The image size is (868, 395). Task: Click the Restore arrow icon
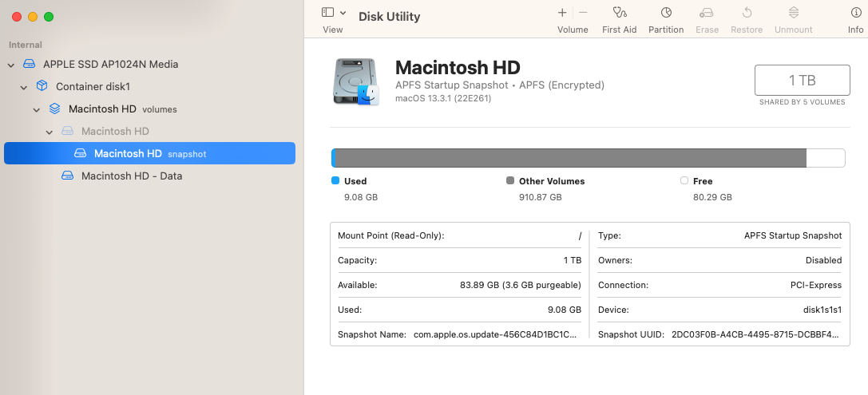pos(747,12)
